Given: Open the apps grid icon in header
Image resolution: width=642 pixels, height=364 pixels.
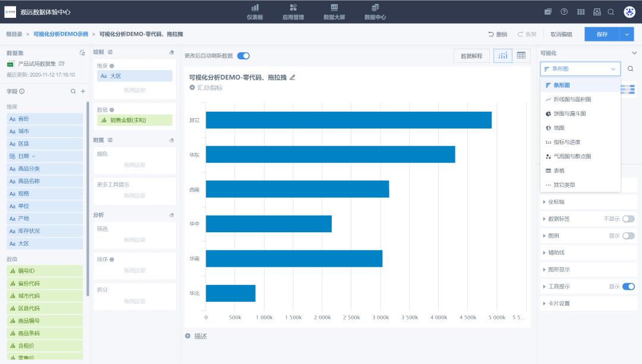Looking at the screenshot, I should coord(580,12).
